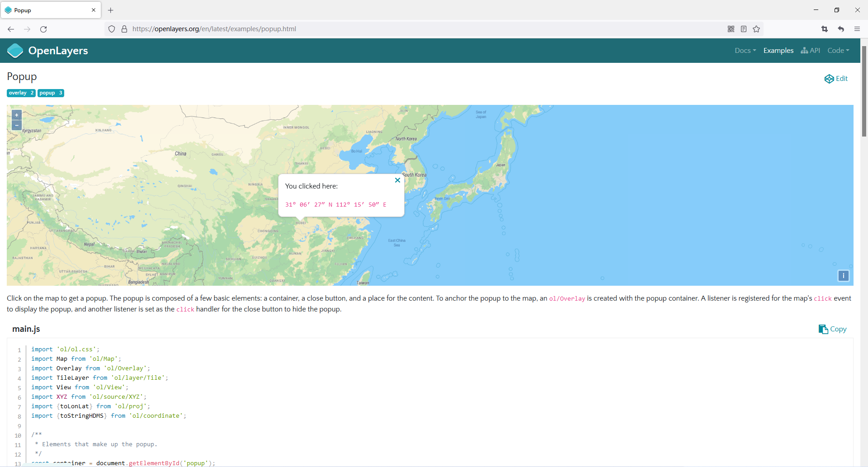Select the 'popup' tag badge

(51, 93)
